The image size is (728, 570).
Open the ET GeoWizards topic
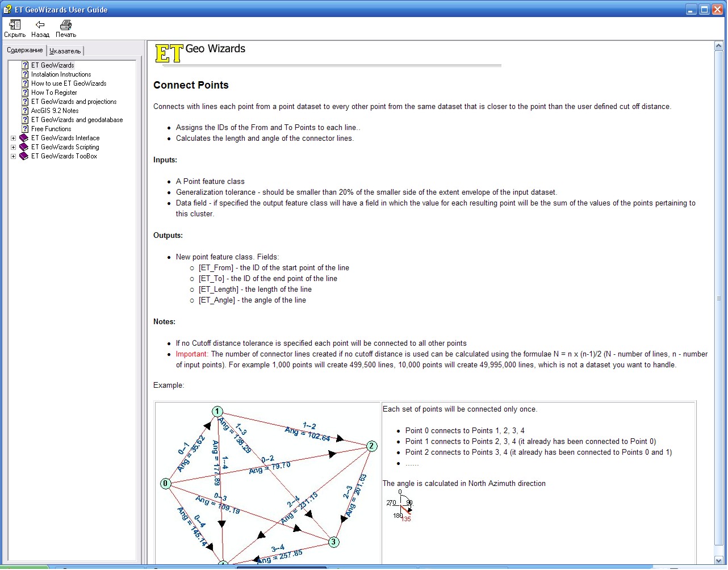click(x=53, y=65)
